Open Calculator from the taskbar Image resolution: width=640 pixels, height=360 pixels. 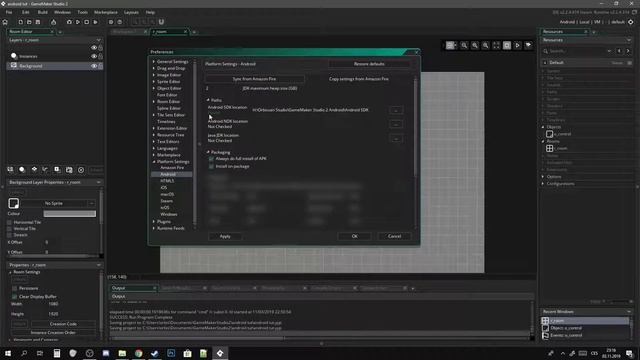tap(57, 353)
